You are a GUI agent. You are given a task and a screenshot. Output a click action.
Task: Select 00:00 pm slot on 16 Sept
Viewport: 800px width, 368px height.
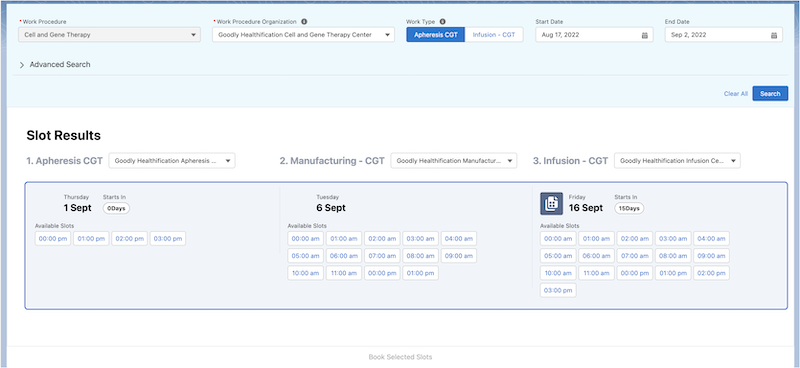coord(635,273)
